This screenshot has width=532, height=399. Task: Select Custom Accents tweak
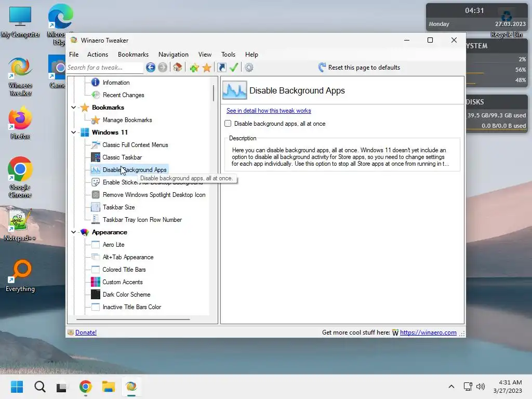click(x=123, y=282)
